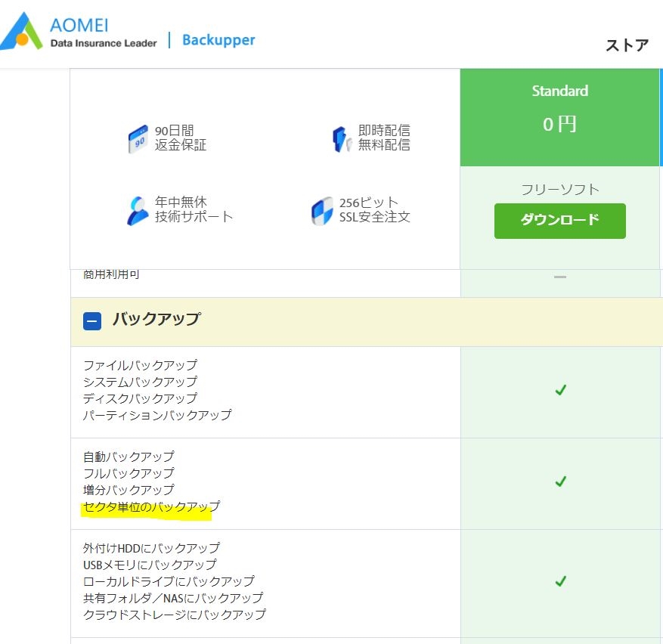The height and width of the screenshot is (644, 663).
Task: Click the 90日間 返金保証 text
Action: [181, 138]
